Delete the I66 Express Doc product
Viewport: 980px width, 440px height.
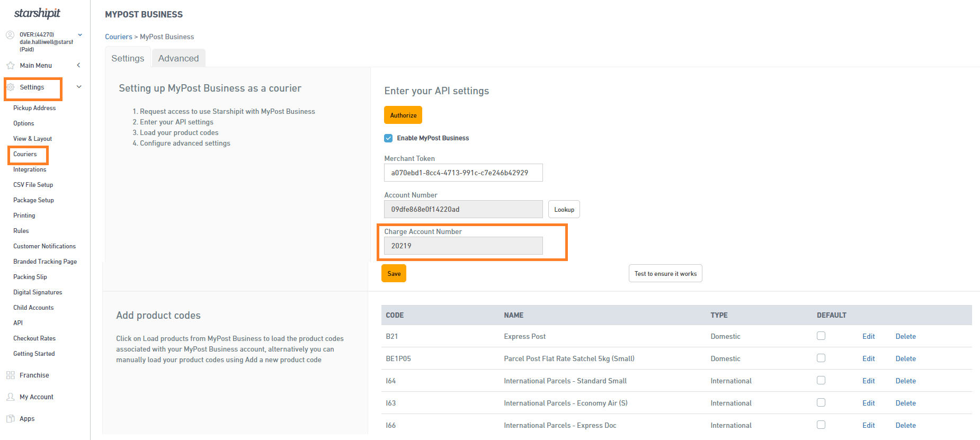coord(906,425)
